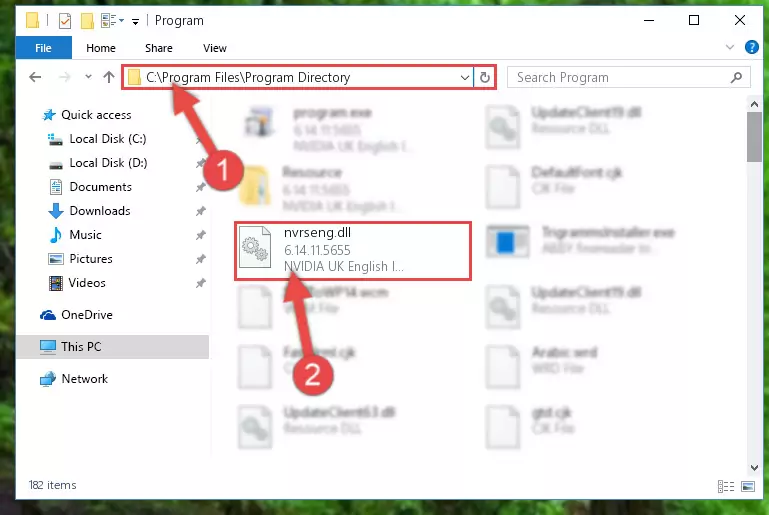Refresh the current folder

(x=485, y=77)
